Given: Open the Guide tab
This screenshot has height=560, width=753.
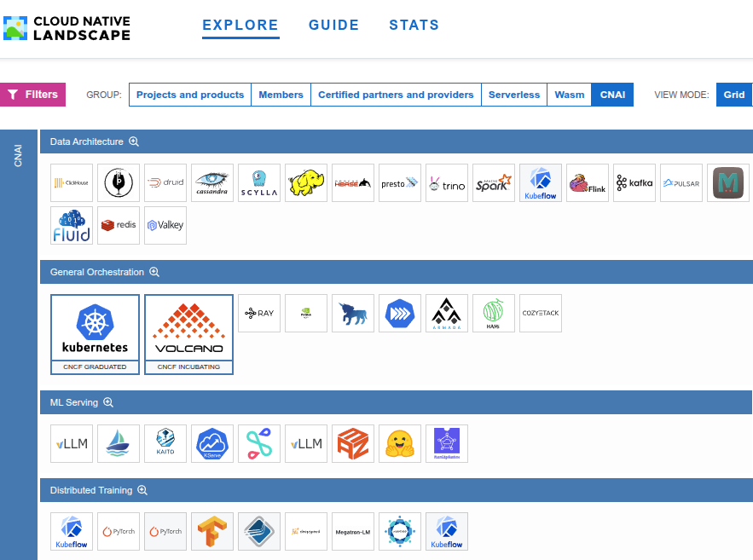Looking at the screenshot, I should click(333, 25).
